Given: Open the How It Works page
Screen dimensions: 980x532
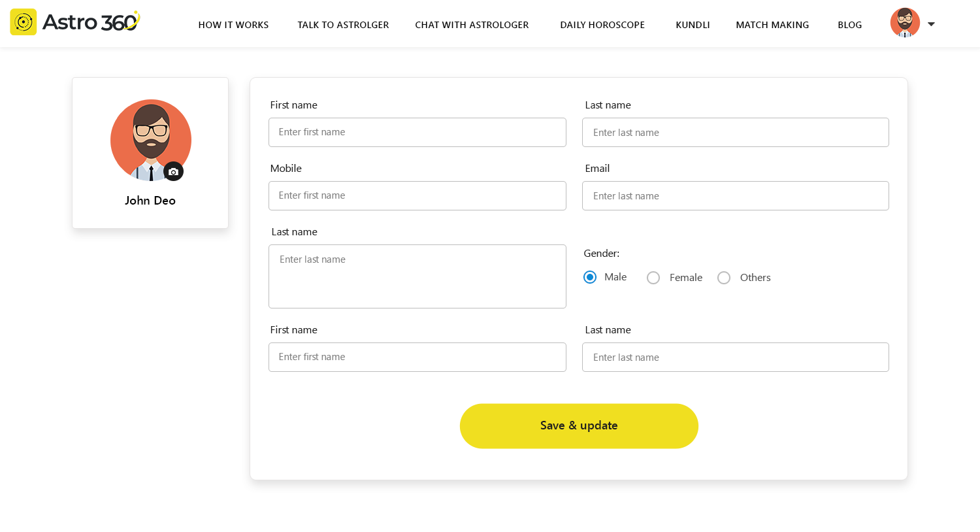Looking at the screenshot, I should pyautogui.click(x=233, y=25).
